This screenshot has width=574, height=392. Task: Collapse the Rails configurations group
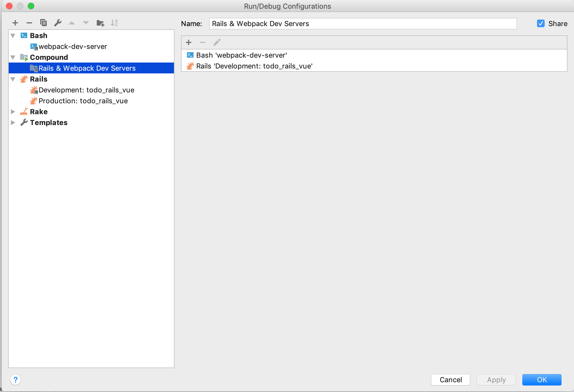13,79
